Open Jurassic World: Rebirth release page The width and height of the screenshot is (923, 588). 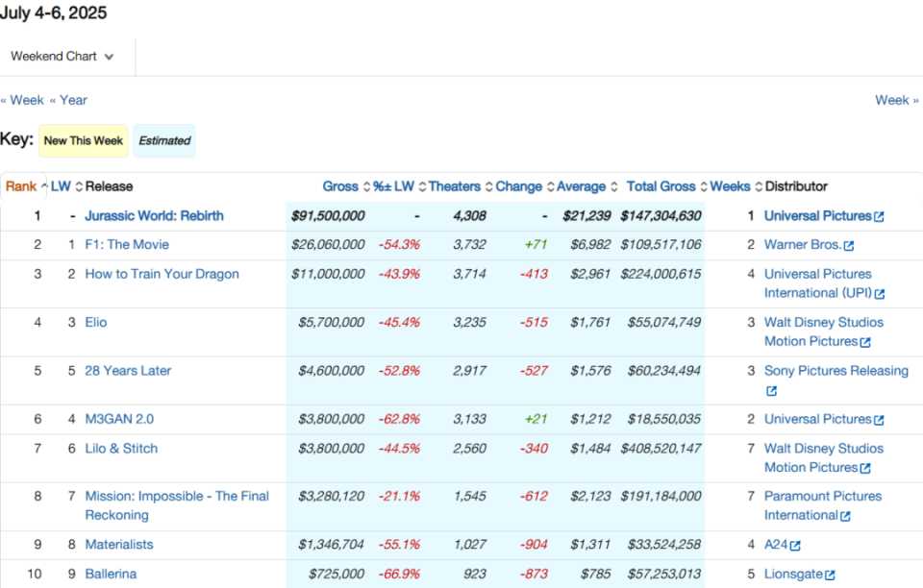[x=154, y=216]
